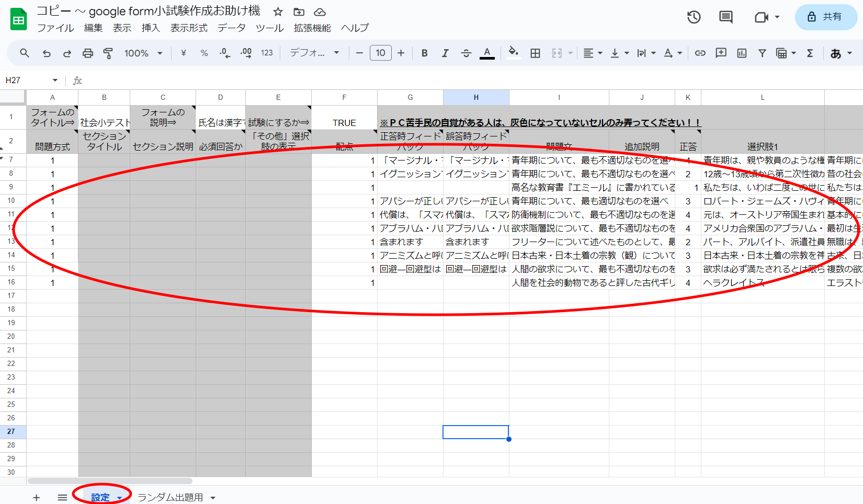Open the ヘルプ menu
This screenshot has height=504, width=863.
tap(355, 28)
